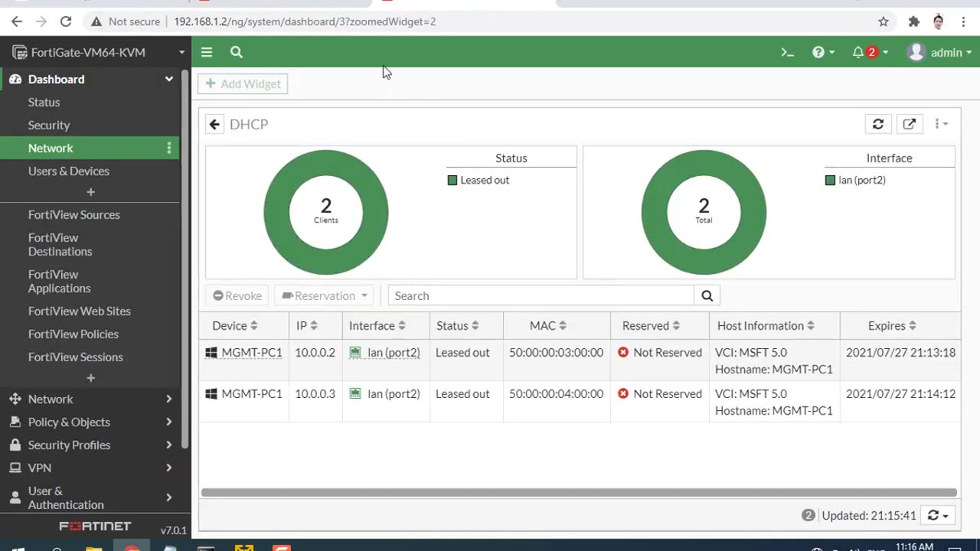This screenshot has width=980, height=551.
Task: Open the notifications bell with 2 alerts
Action: (x=870, y=52)
